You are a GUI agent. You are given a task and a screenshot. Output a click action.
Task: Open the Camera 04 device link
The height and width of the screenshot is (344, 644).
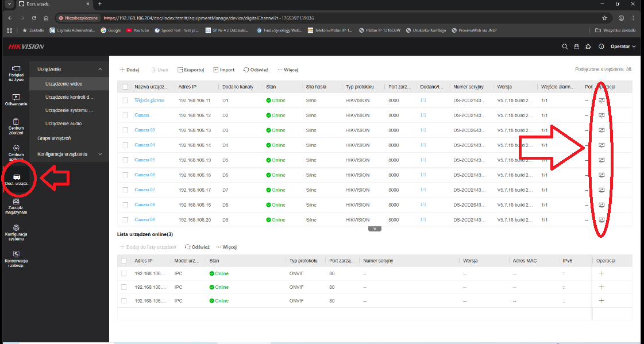click(x=145, y=145)
